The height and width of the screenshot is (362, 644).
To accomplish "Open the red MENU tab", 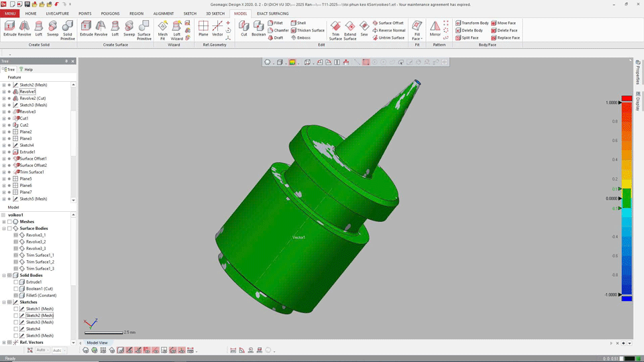I will [x=10, y=13].
